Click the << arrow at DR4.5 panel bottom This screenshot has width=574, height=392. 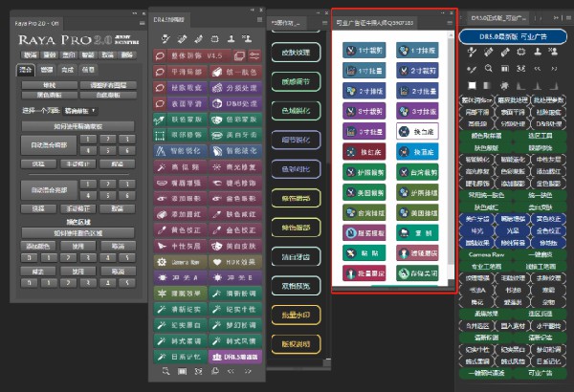pyautogui.click(x=231, y=371)
